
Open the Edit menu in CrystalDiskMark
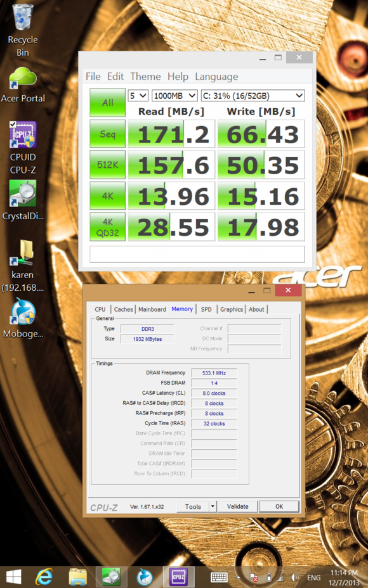coord(115,77)
